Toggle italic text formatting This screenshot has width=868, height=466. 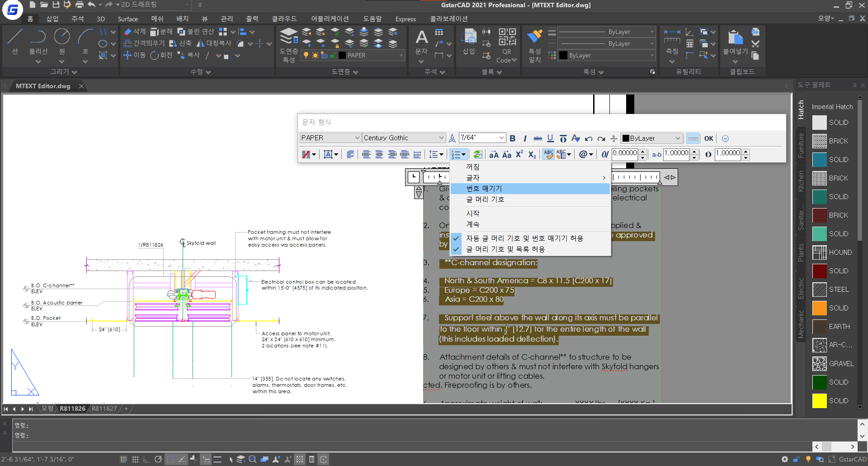[x=525, y=138]
